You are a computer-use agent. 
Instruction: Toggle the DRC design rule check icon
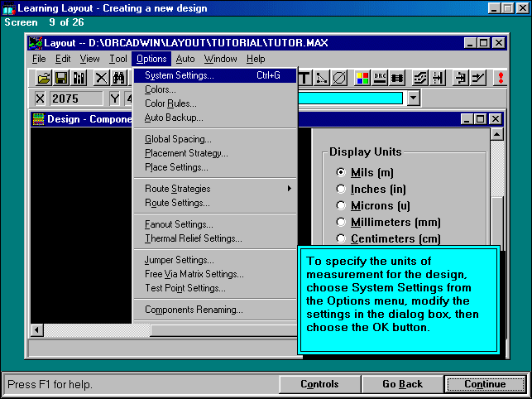pyautogui.click(x=381, y=78)
